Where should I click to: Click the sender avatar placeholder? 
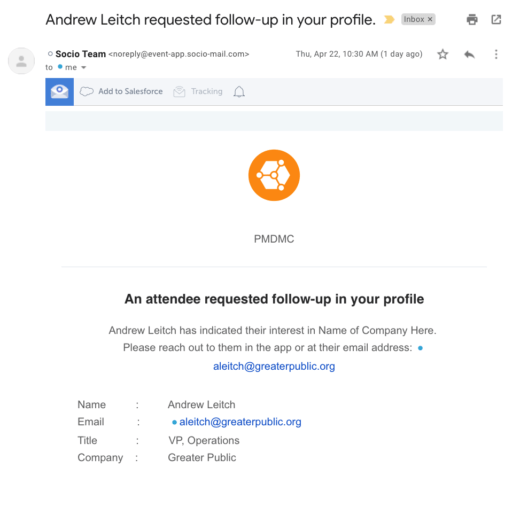[x=21, y=61]
